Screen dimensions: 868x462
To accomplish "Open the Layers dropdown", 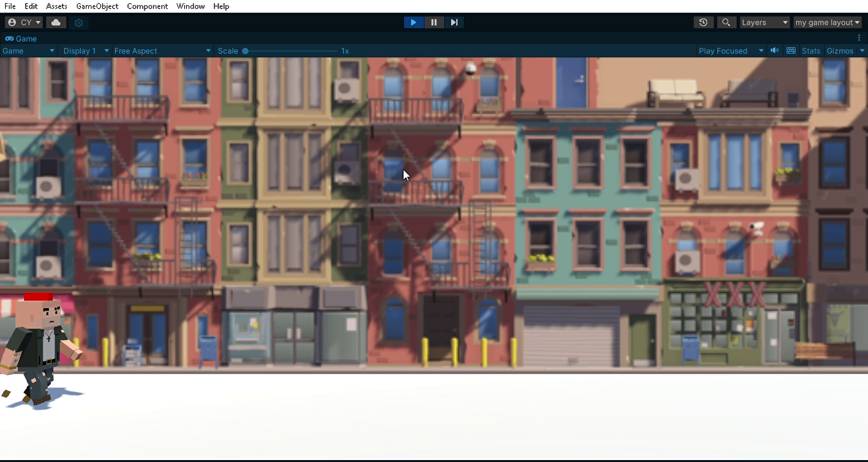I will click(x=765, y=23).
